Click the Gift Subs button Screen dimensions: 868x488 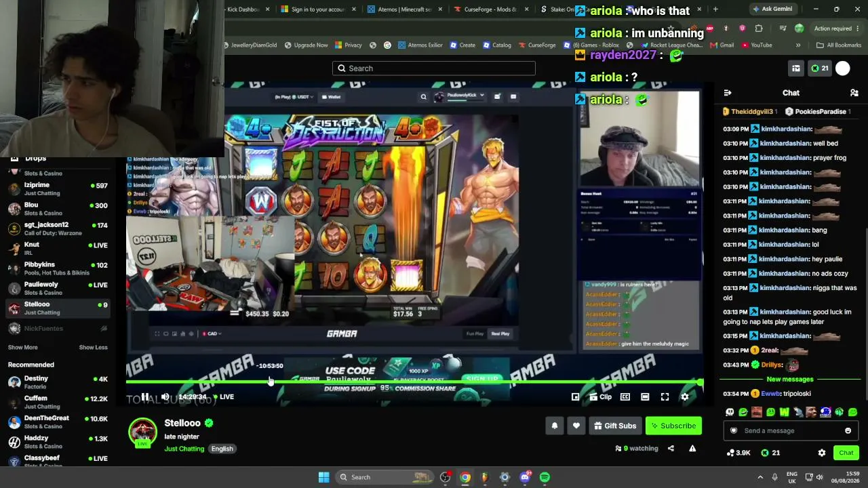tap(615, 426)
